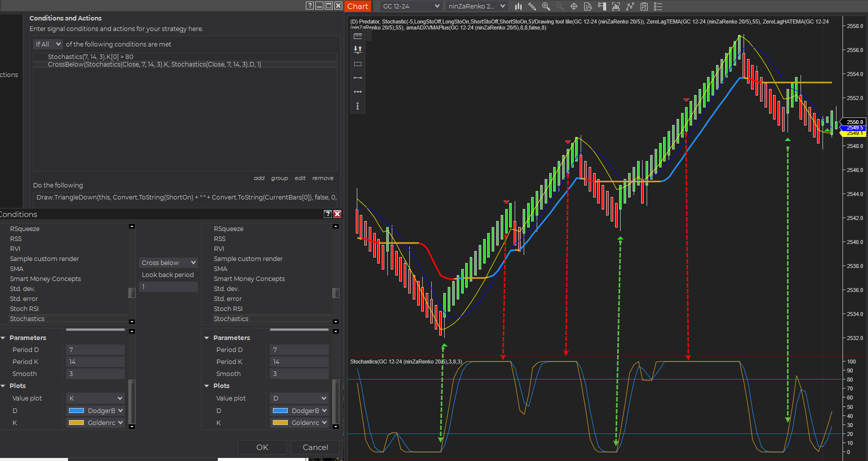Click the 'remove' condition link
Screen dimensions: 868x461
click(x=323, y=178)
